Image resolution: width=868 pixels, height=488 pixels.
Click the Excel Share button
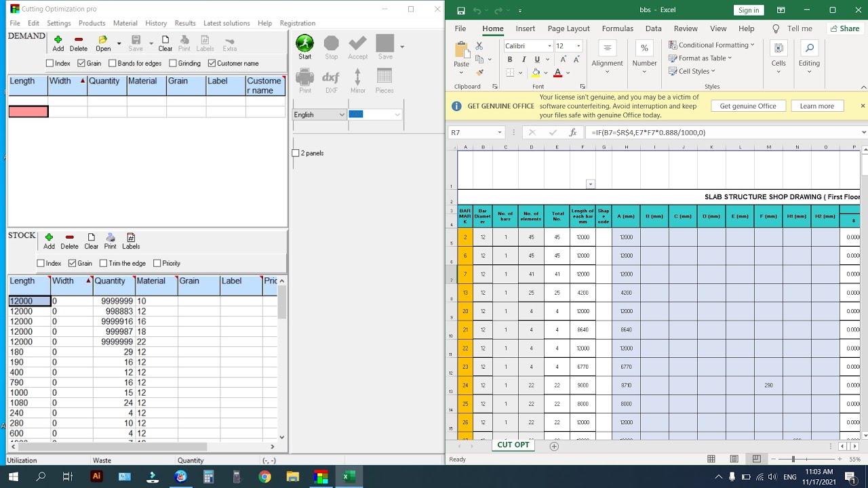click(844, 28)
